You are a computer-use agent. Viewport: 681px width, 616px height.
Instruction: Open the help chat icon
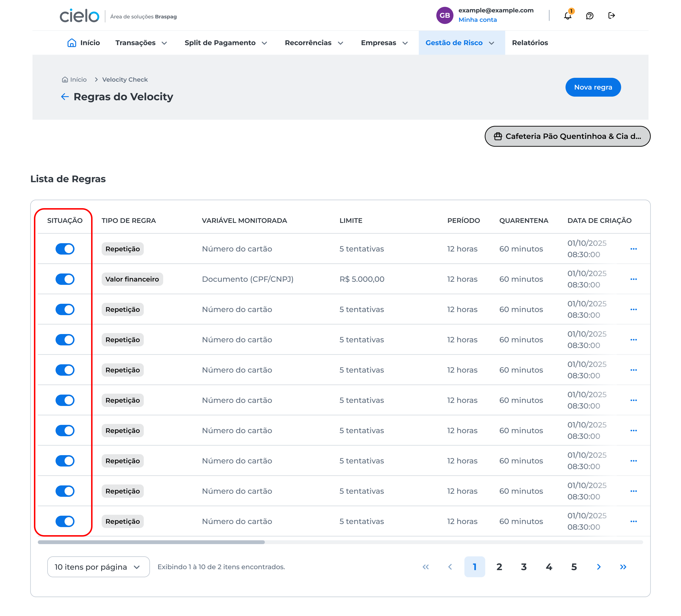pyautogui.click(x=590, y=16)
